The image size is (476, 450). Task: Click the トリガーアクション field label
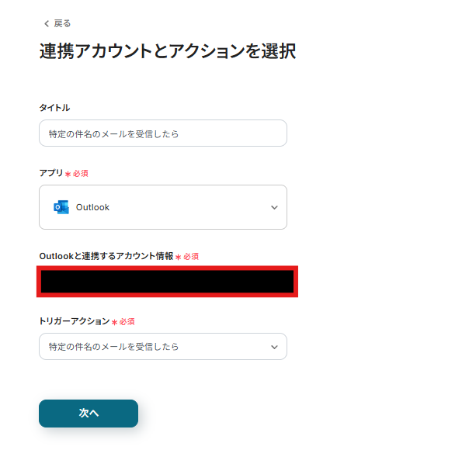tap(74, 321)
